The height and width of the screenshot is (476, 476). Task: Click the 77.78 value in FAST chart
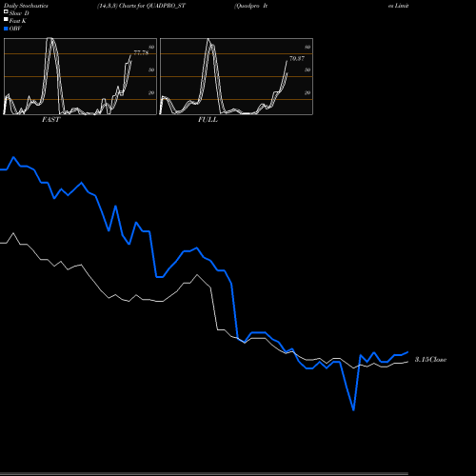pos(141,52)
